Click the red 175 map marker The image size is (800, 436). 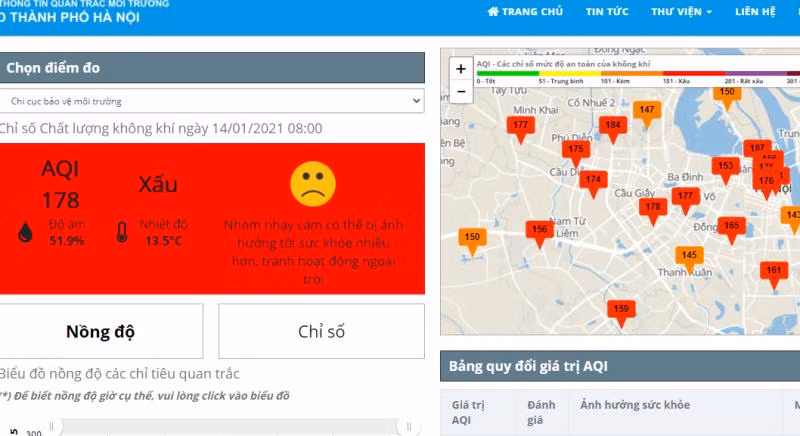[x=575, y=149]
